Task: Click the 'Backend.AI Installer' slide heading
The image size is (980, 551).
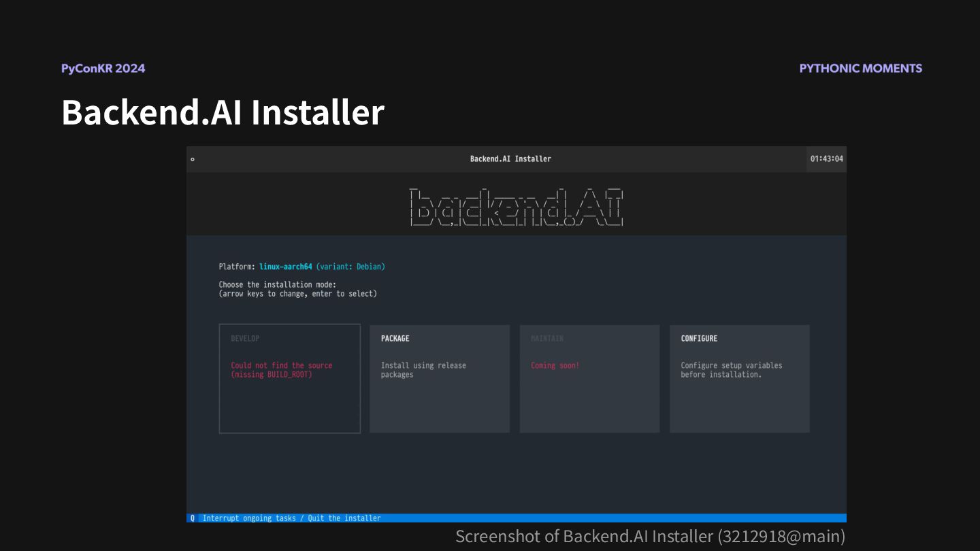Action: (x=223, y=112)
